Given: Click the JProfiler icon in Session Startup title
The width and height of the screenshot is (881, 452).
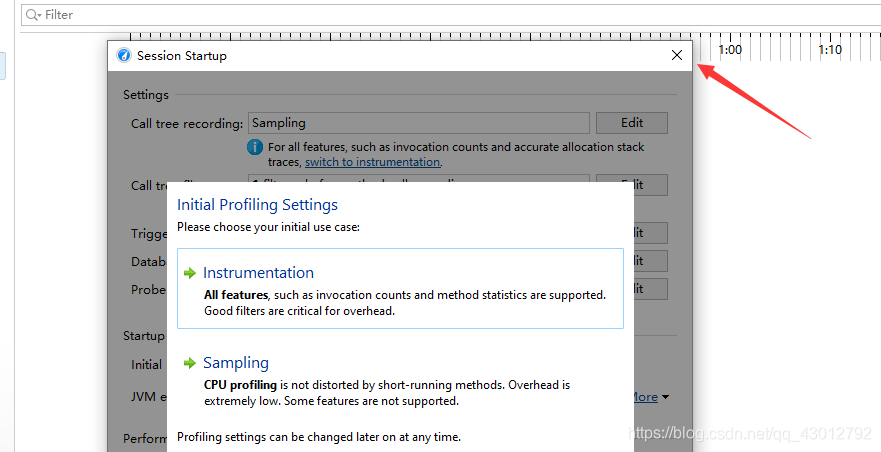Looking at the screenshot, I should pyautogui.click(x=123, y=56).
